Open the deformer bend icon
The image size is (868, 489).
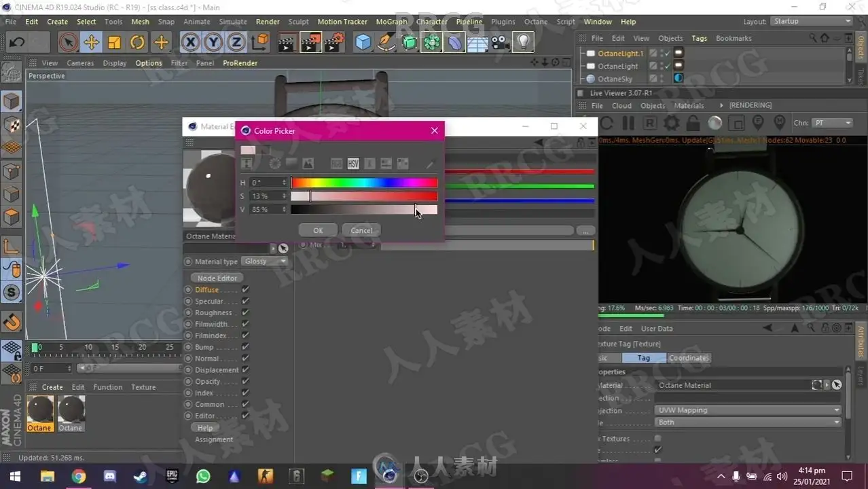454,43
